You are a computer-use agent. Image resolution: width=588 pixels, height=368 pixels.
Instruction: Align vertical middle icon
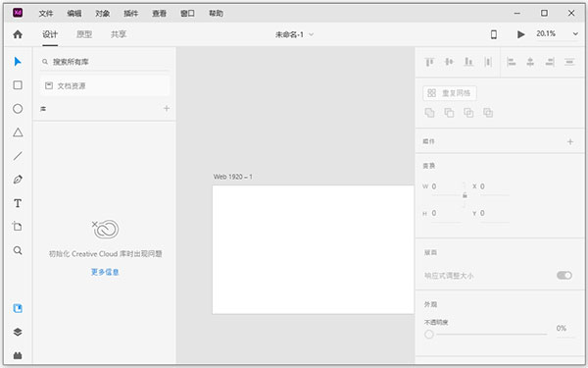tap(449, 62)
